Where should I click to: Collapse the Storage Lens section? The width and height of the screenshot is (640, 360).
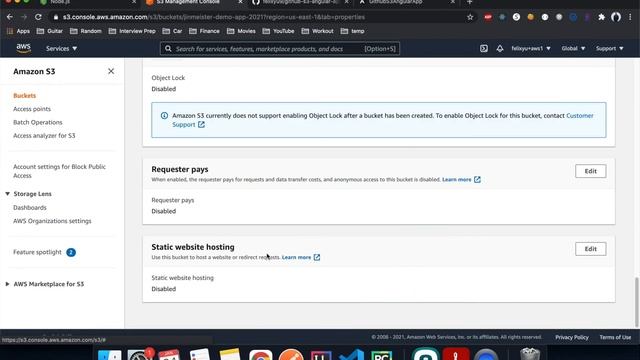pyautogui.click(x=7, y=194)
